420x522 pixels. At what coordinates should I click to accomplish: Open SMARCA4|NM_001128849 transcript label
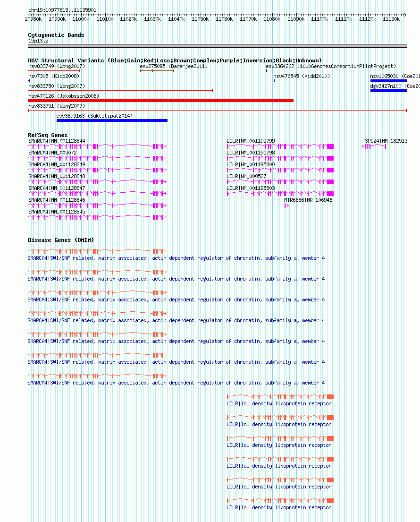tap(57, 164)
